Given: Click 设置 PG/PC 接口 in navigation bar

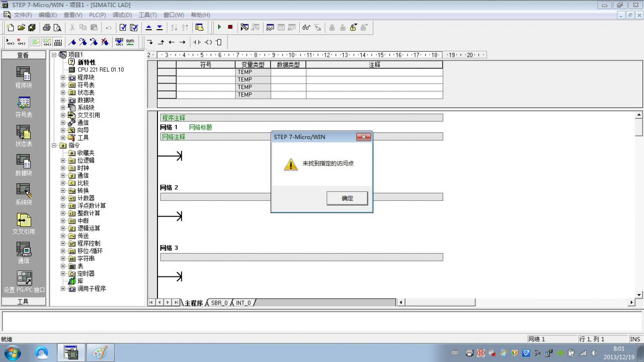Looking at the screenshot, I should click(24, 281).
